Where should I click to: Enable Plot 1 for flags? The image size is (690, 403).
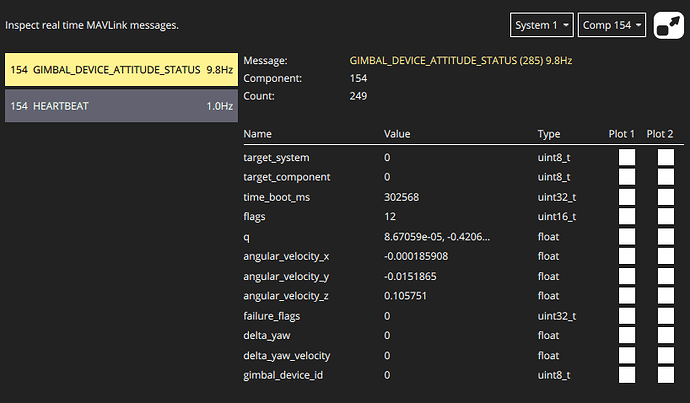(627, 216)
